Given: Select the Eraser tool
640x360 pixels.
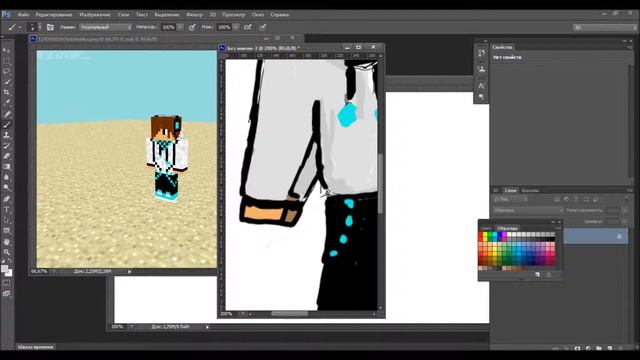Looking at the screenshot, I should point(7,156).
